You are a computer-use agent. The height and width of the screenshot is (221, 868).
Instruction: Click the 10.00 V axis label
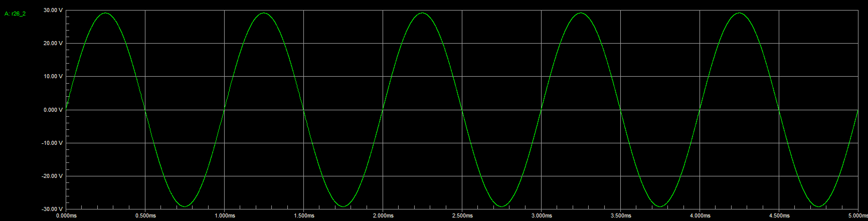(x=53, y=77)
